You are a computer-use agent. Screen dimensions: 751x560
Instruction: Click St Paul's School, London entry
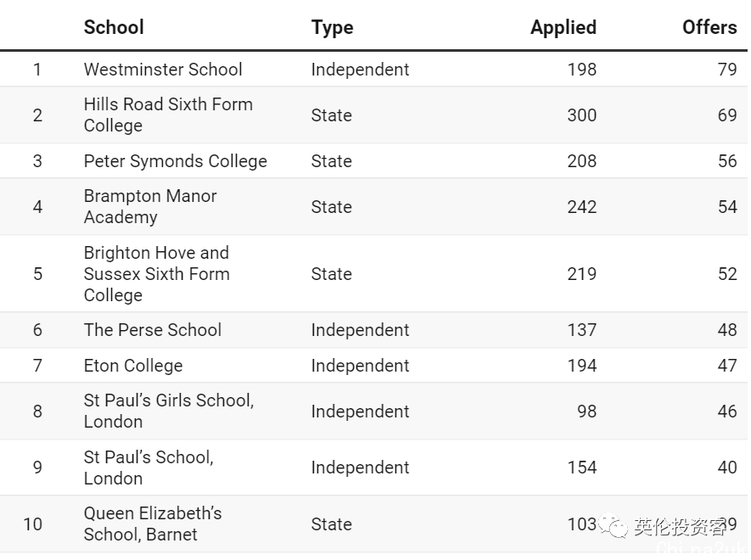pos(149,468)
